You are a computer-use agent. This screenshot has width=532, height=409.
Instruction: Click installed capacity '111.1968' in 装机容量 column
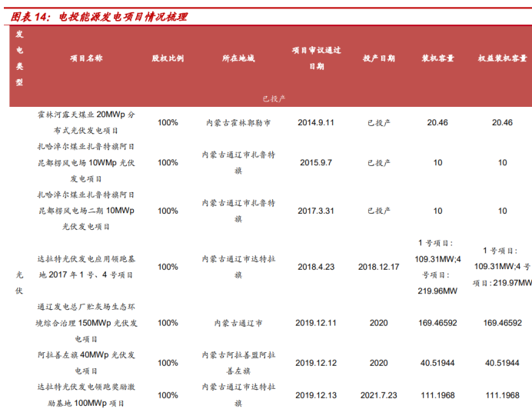click(437, 395)
